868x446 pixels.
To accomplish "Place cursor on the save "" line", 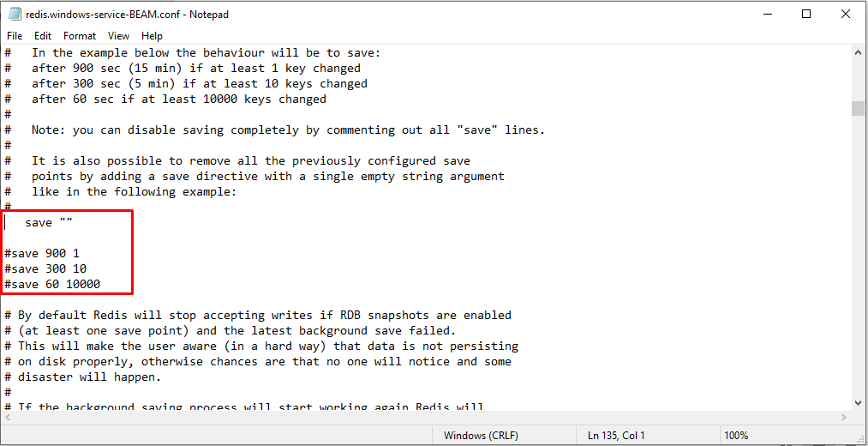I will point(49,223).
